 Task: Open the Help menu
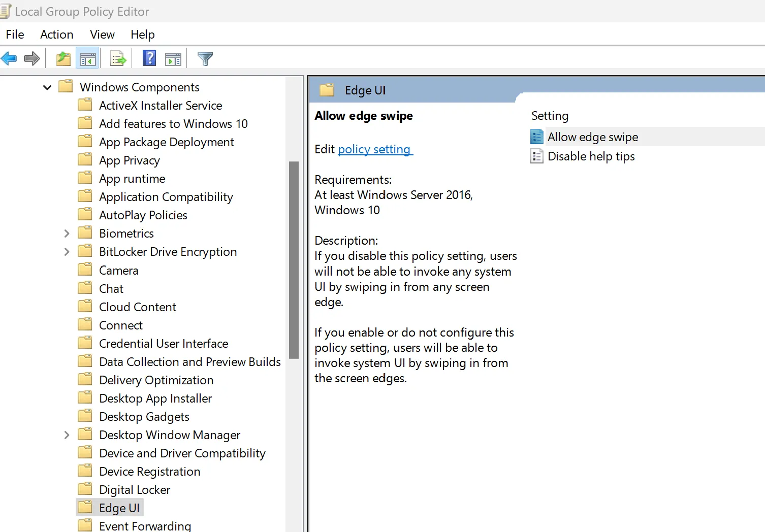pos(142,34)
